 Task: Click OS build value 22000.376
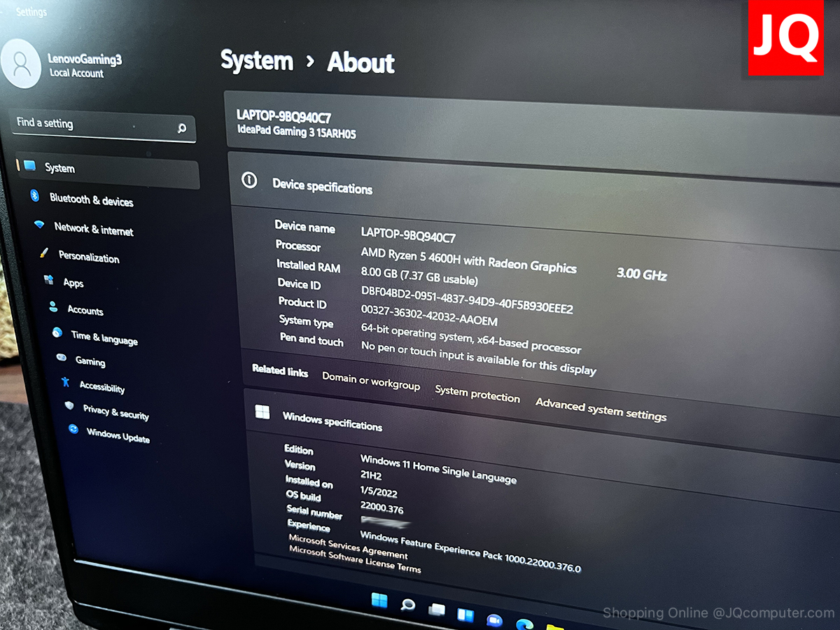click(381, 507)
